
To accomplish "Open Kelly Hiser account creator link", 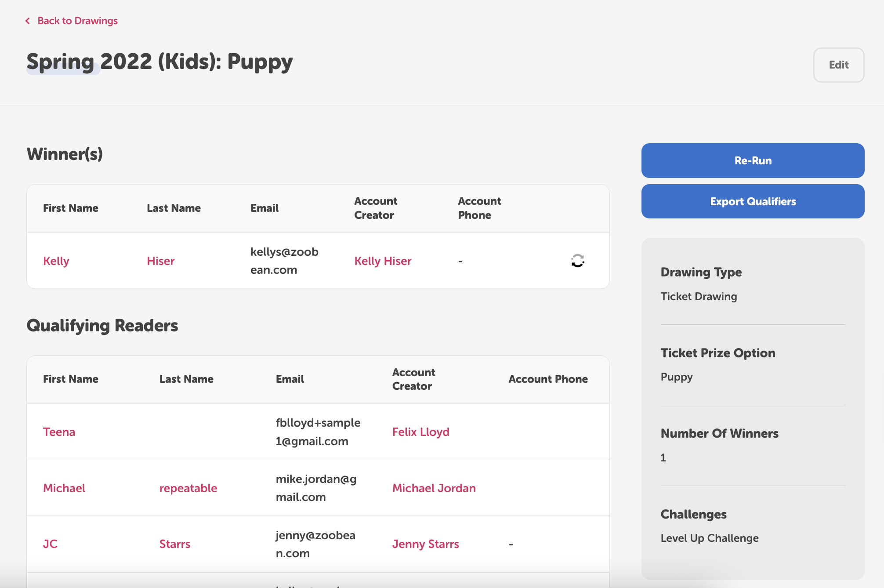I will coord(383,261).
